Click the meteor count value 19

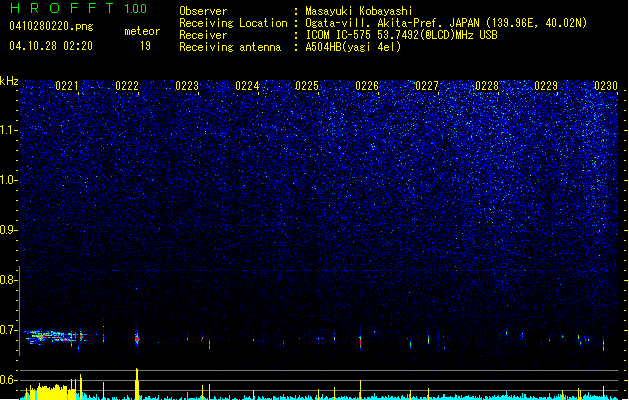point(145,45)
